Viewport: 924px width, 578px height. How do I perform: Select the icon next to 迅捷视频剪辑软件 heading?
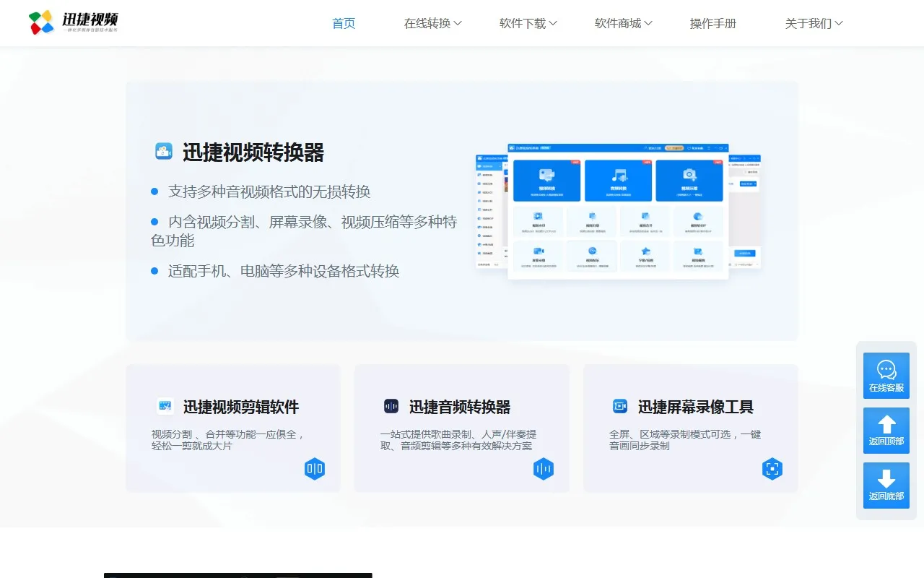(165, 406)
